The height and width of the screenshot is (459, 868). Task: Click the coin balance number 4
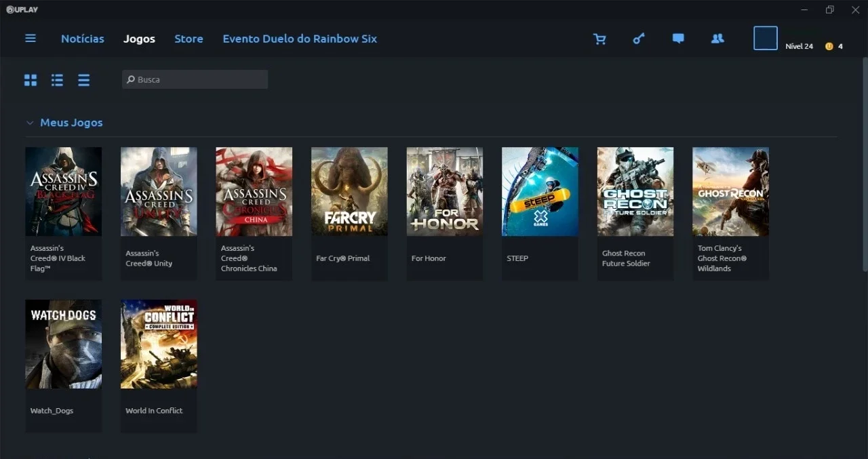(x=840, y=46)
